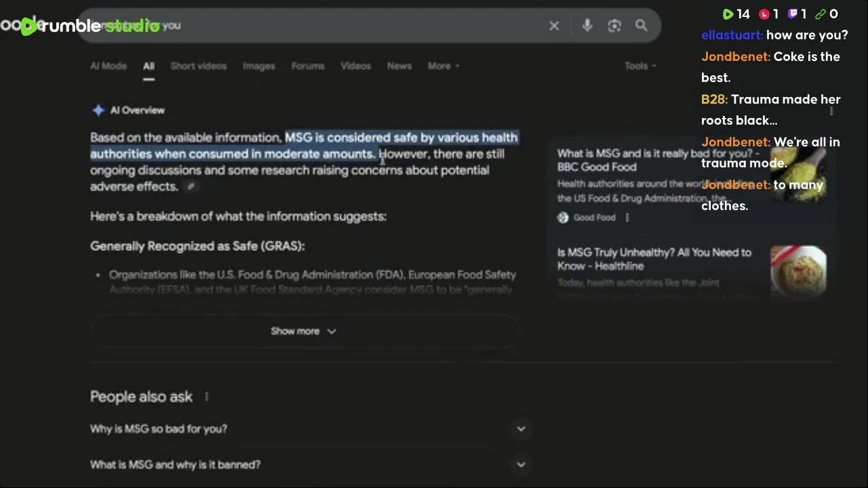Click the purple Twitch viewer count icon

(x=793, y=14)
